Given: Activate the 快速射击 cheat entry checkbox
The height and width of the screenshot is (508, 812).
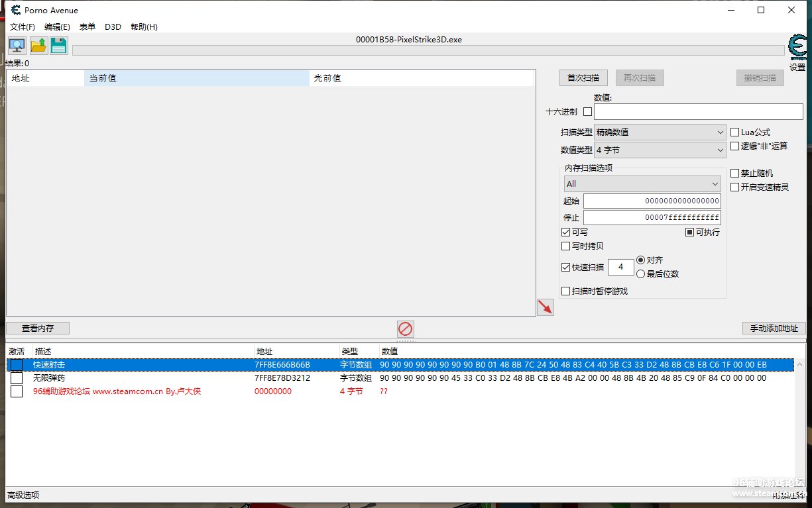Looking at the screenshot, I should click(17, 365).
